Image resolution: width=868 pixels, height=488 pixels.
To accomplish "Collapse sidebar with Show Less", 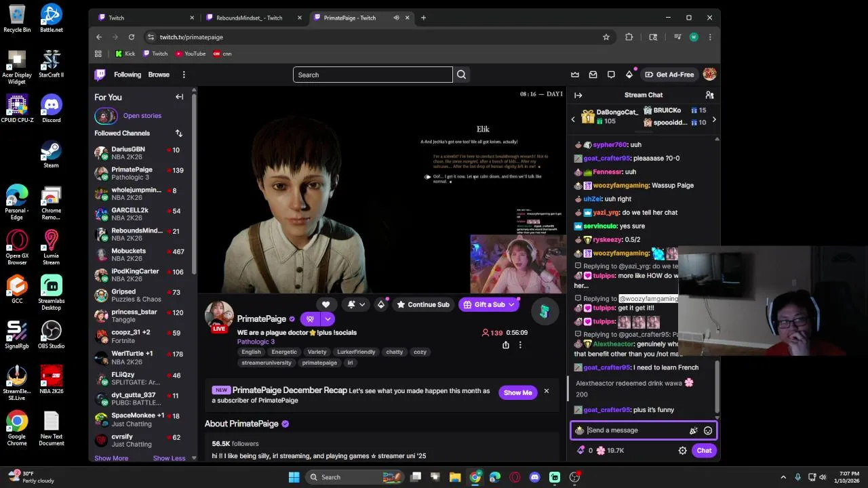I will point(169,458).
